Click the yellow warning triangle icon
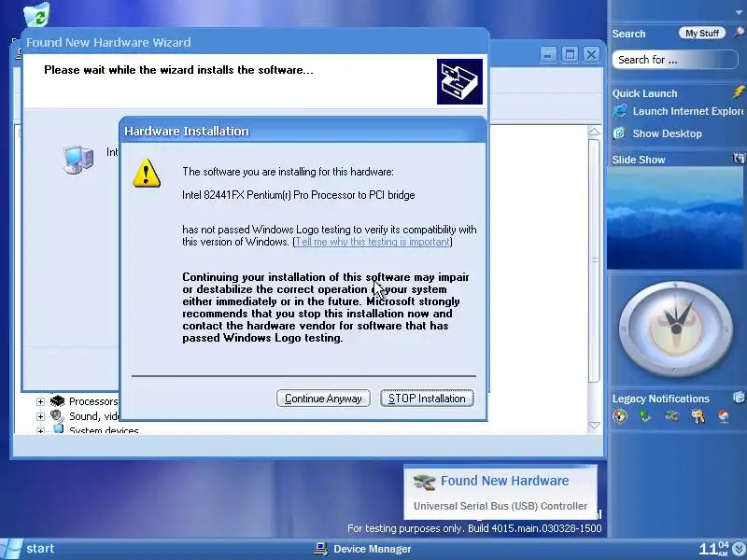 147,173
